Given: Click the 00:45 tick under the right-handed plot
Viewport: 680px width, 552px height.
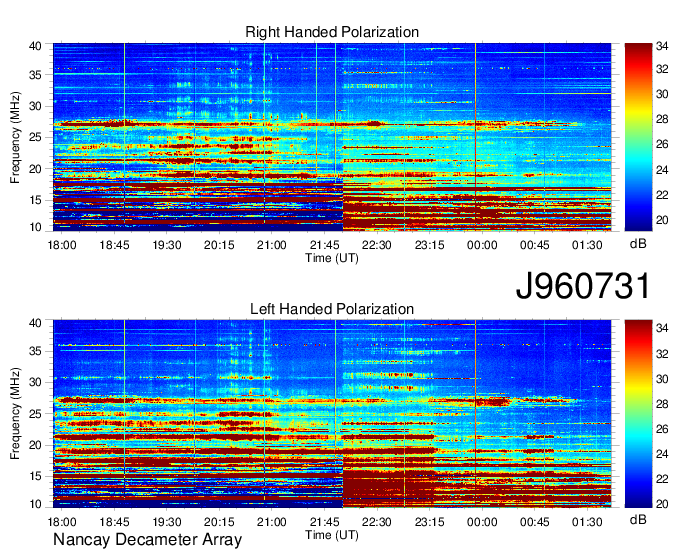Looking at the screenshot, I should coord(534,245).
